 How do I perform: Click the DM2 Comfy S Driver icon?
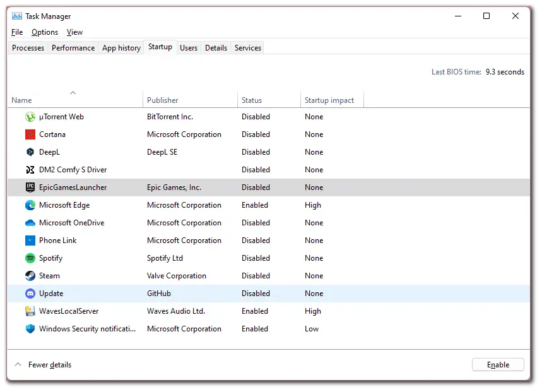coord(30,170)
